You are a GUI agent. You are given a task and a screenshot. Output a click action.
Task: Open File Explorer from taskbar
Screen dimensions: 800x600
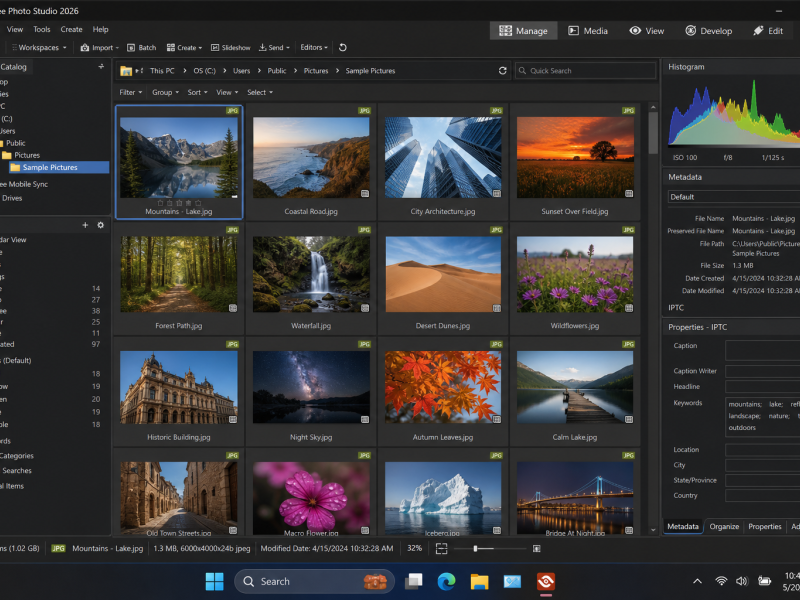479,582
